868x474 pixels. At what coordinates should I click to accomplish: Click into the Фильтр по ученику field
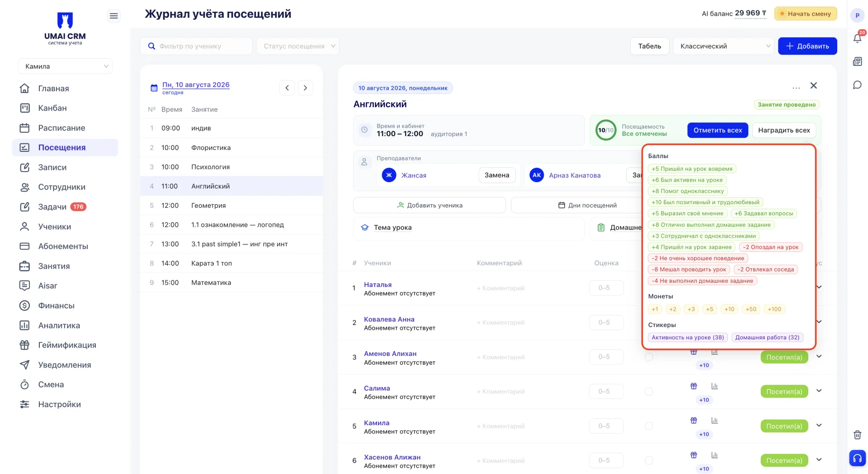[x=196, y=46]
